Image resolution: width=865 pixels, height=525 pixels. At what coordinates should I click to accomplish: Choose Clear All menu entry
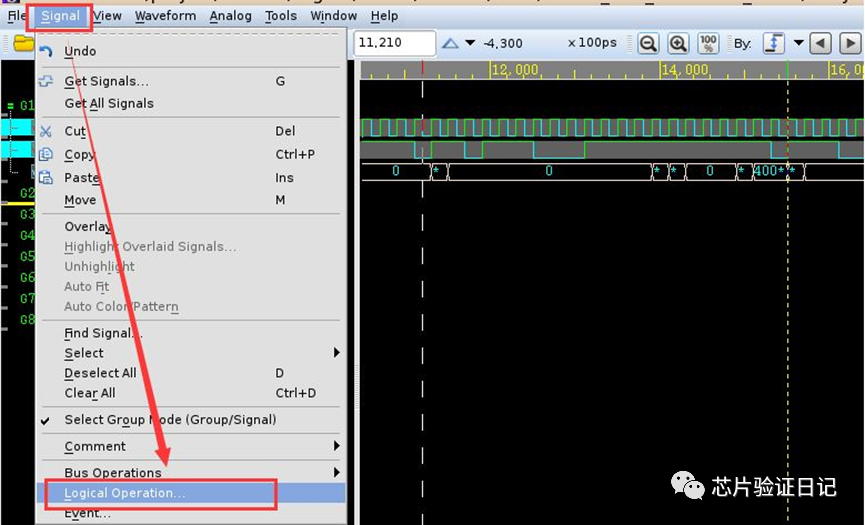point(191,393)
